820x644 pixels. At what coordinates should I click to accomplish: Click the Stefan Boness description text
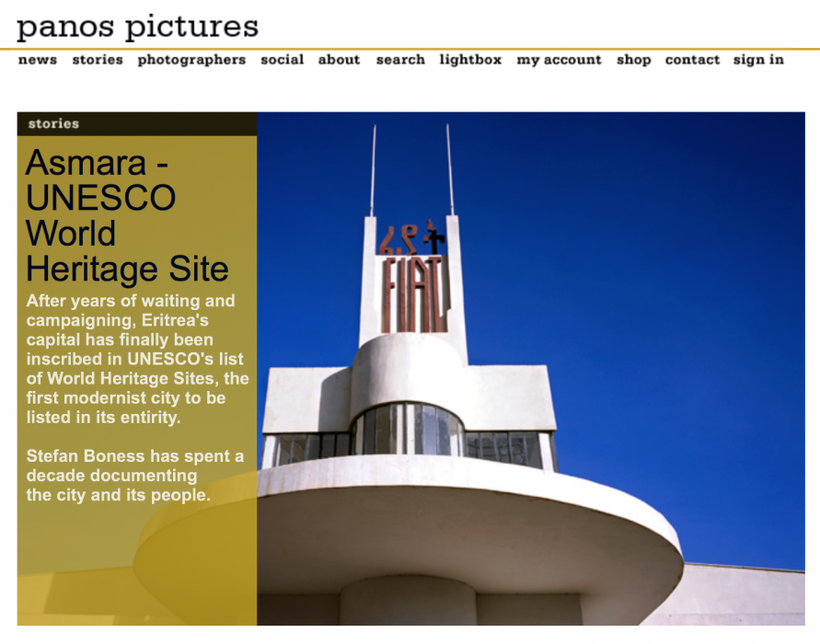coord(134,476)
